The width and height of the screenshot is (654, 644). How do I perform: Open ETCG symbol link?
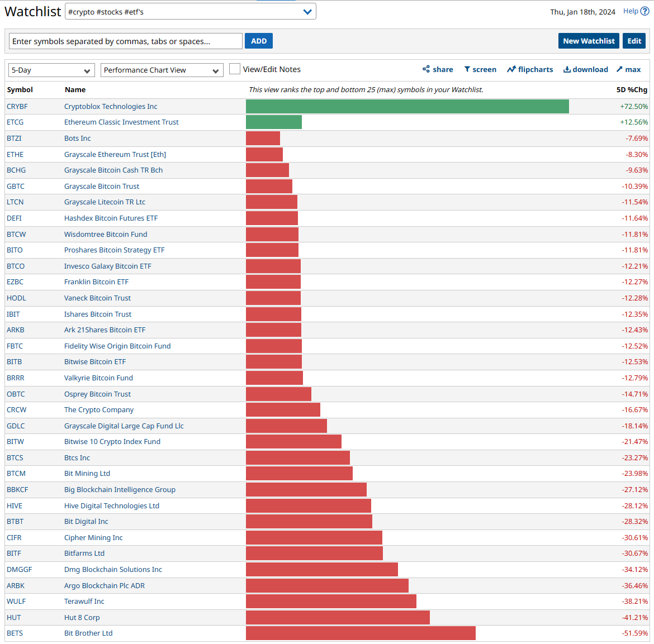coord(15,122)
